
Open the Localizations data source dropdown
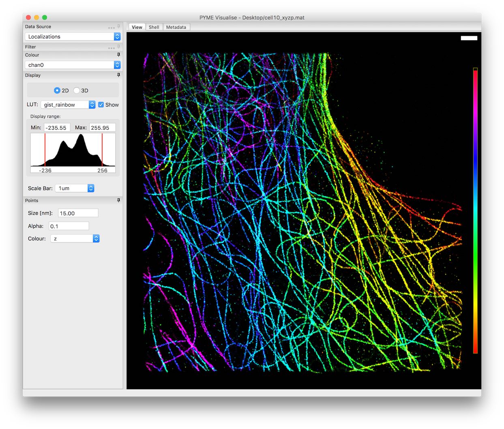click(x=73, y=36)
